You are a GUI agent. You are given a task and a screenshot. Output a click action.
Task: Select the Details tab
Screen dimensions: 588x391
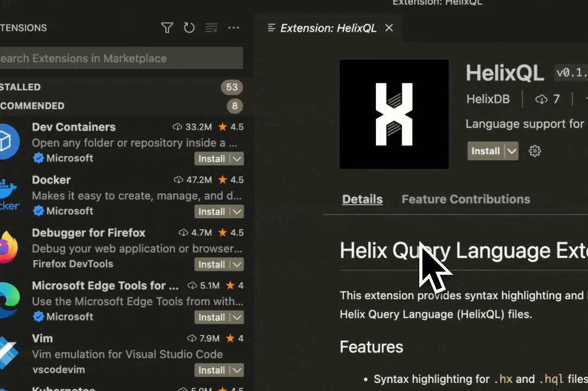click(x=362, y=199)
